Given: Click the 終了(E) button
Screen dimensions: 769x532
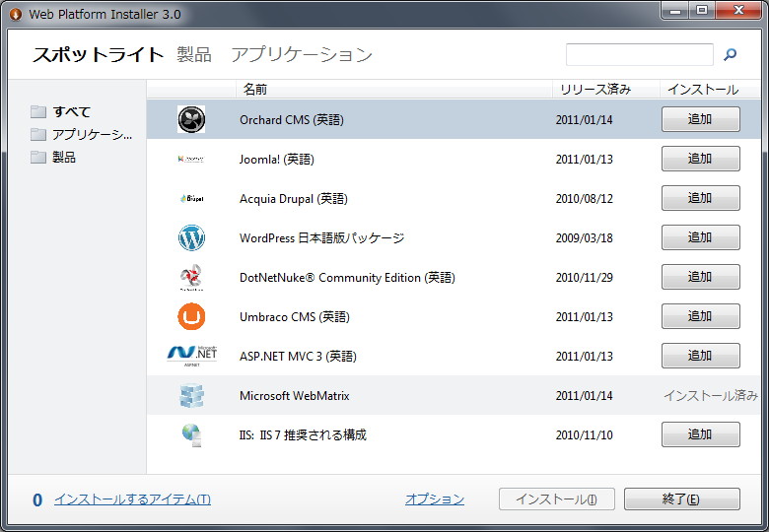Looking at the screenshot, I should (x=681, y=499).
